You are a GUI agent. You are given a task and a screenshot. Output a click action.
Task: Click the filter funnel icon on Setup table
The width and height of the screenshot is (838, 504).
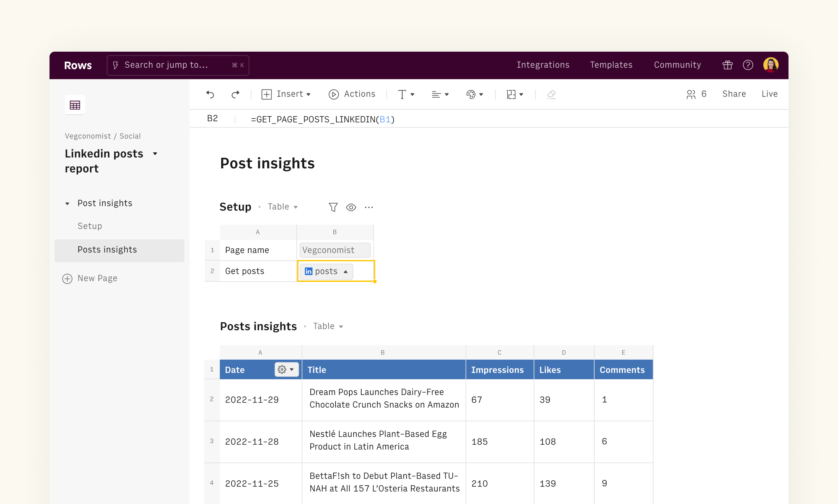point(333,207)
